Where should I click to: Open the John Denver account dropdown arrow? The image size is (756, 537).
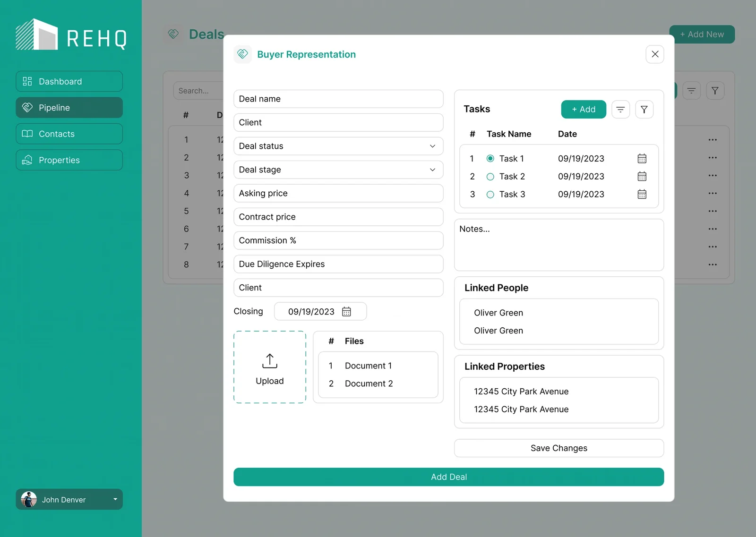[115, 499]
